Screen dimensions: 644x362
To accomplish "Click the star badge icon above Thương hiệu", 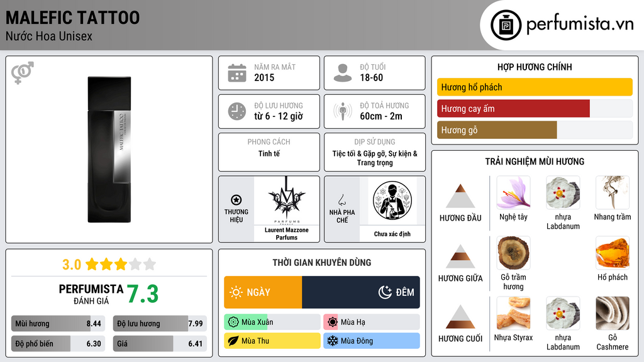I will click(236, 200).
